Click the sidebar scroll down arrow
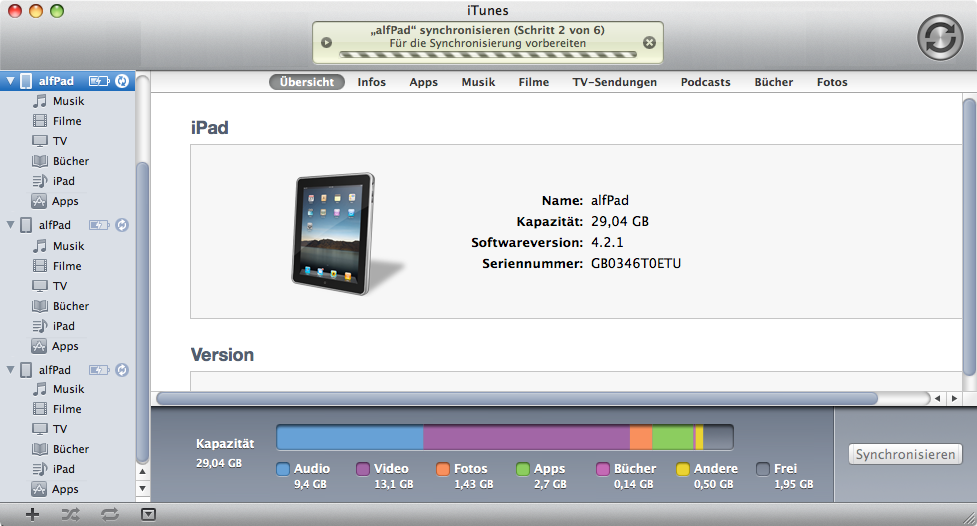Viewport: 977px width, 526px height. pos(142,488)
